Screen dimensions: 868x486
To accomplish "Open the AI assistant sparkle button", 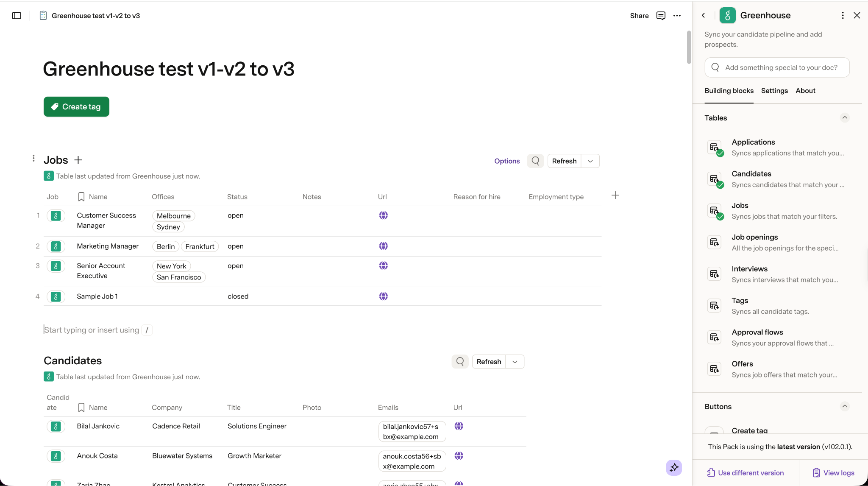I will 674,467.
